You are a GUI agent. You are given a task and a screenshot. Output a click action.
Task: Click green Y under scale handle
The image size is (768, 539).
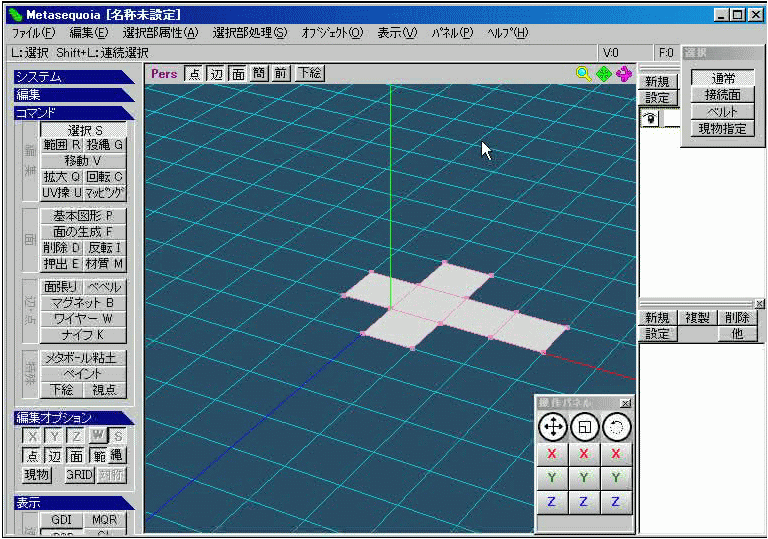click(x=584, y=478)
